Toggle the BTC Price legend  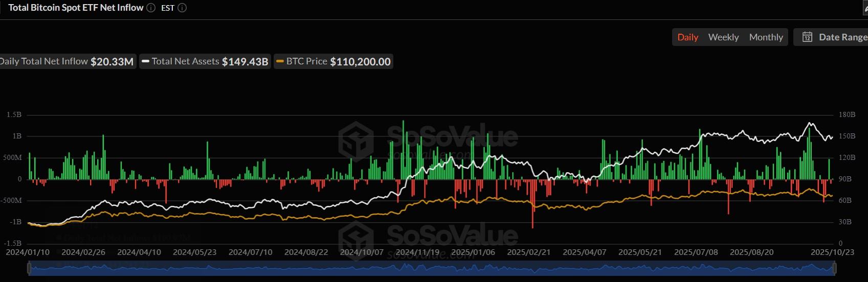[x=333, y=61]
